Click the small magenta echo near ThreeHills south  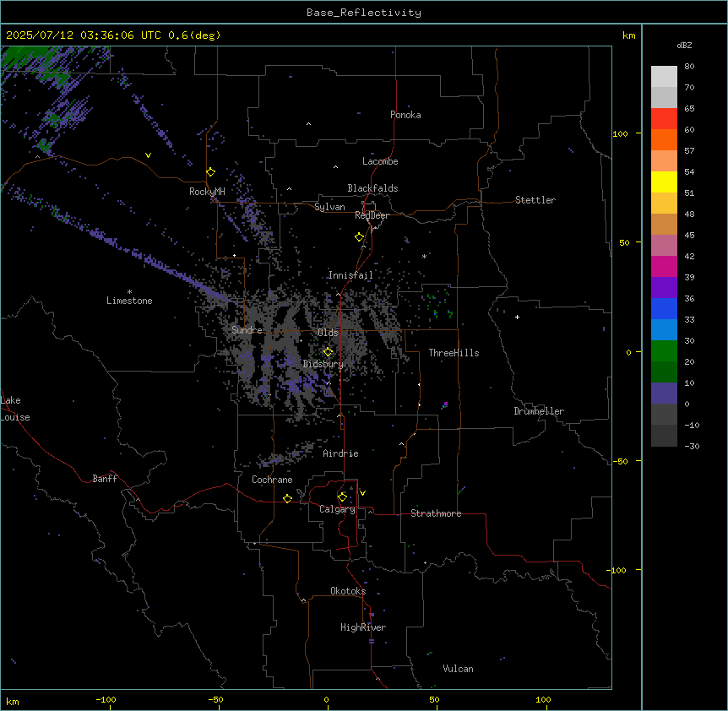445,404
